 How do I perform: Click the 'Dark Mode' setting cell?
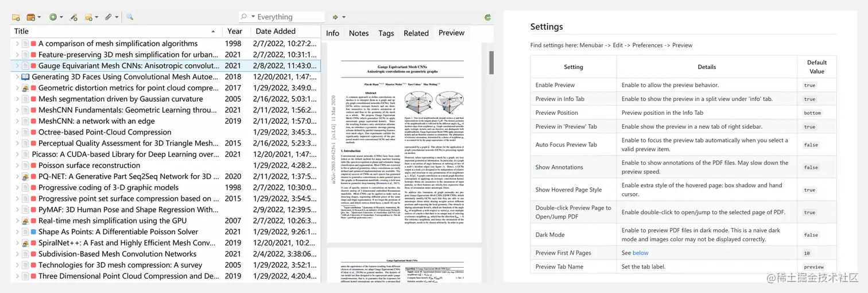tap(573, 234)
